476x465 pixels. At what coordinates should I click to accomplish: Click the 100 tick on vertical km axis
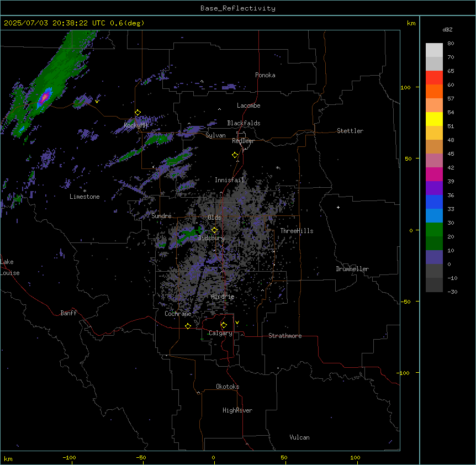coord(405,87)
